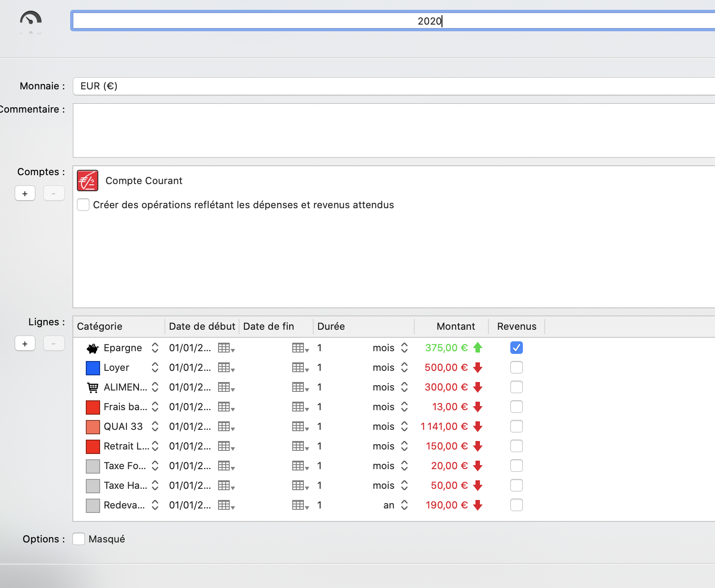Image resolution: width=715 pixels, height=588 pixels.
Task: Open end date calendar for Epargne
Action: [x=300, y=348]
